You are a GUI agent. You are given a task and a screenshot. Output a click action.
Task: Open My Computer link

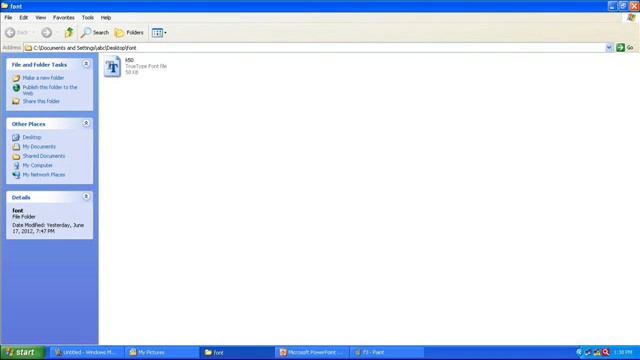(38, 165)
